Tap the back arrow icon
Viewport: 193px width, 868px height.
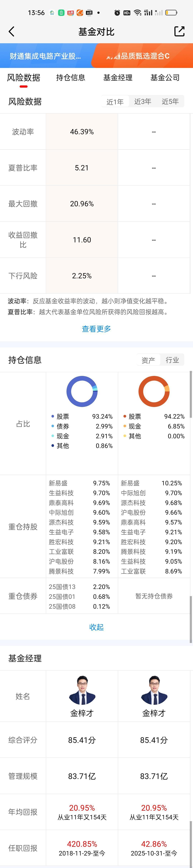(11, 32)
